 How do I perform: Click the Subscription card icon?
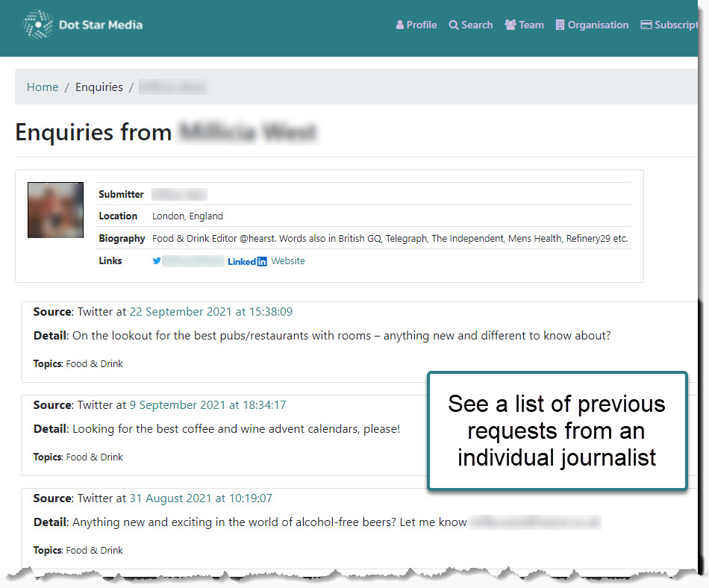(x=646, y=25)
